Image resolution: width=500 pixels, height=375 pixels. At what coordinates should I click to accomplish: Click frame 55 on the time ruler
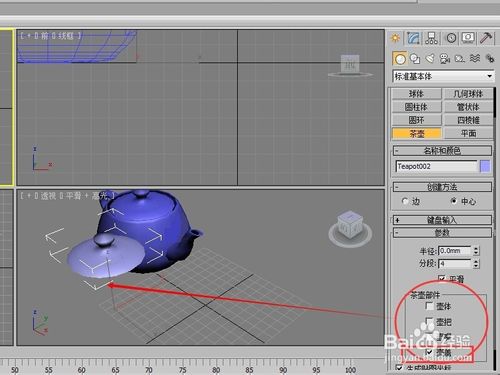pos(48,369)
